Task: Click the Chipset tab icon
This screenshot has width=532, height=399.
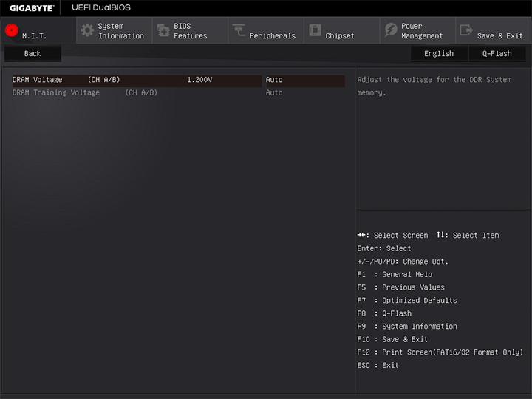Action: [315, 30]
